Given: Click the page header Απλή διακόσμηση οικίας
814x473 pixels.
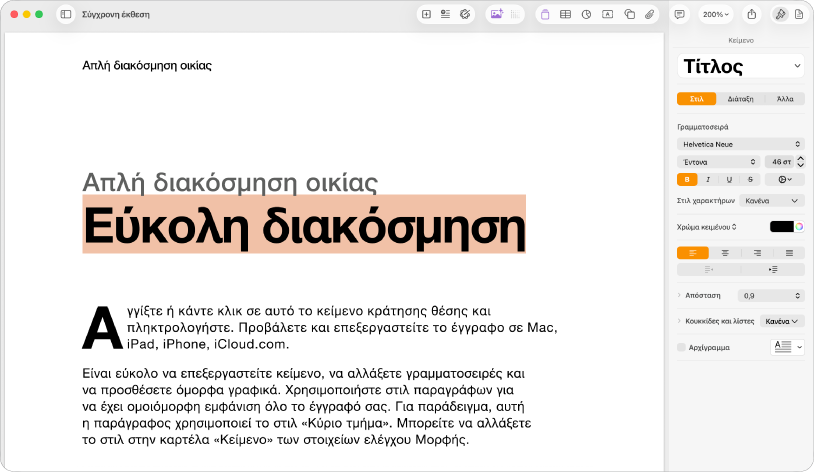Looking at the screenshot, I should coord(147,65).
